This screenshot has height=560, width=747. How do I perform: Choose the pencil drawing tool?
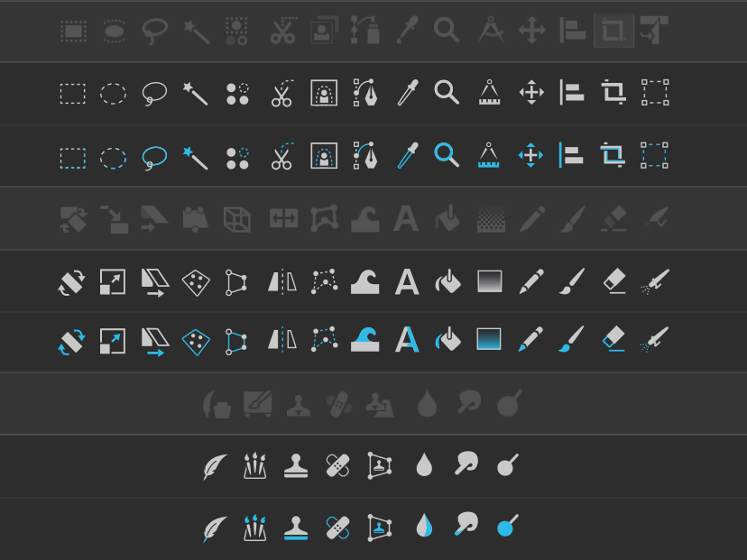tap(530, 280)
